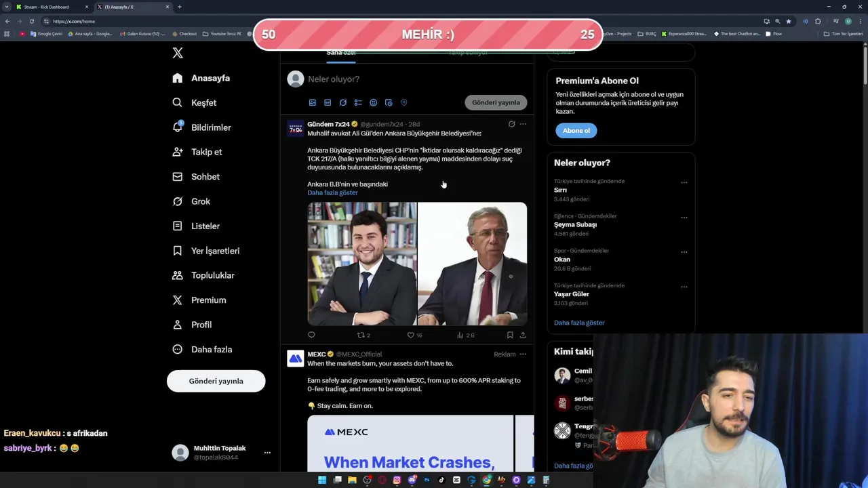The image size is (868, 488).
Task: Go back in browser
Action: coord(7,21)
